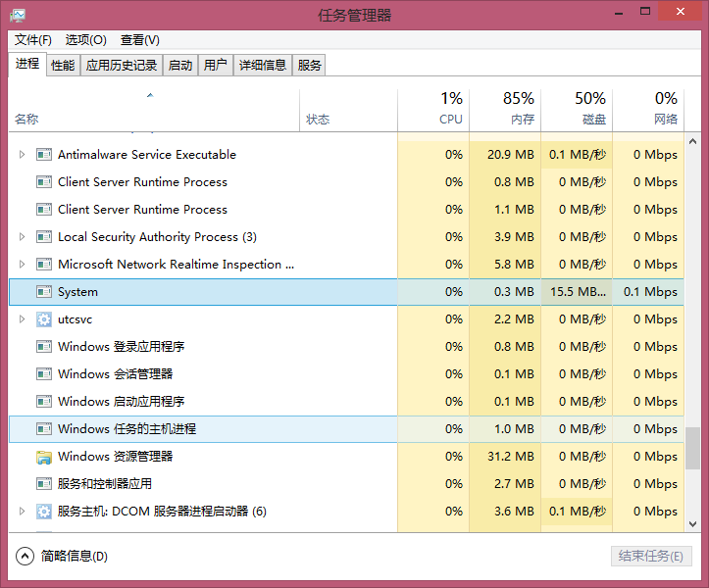The height and width of the screenshot is (588, 709).
Task: Click the System process icon
Action: click(x=44, y=292)
